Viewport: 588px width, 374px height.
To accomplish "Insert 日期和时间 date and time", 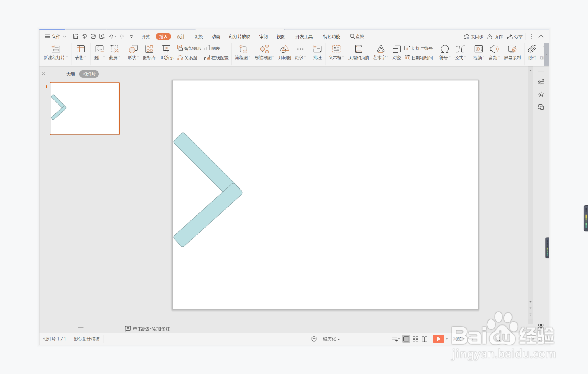I will (x=418, y=58).
